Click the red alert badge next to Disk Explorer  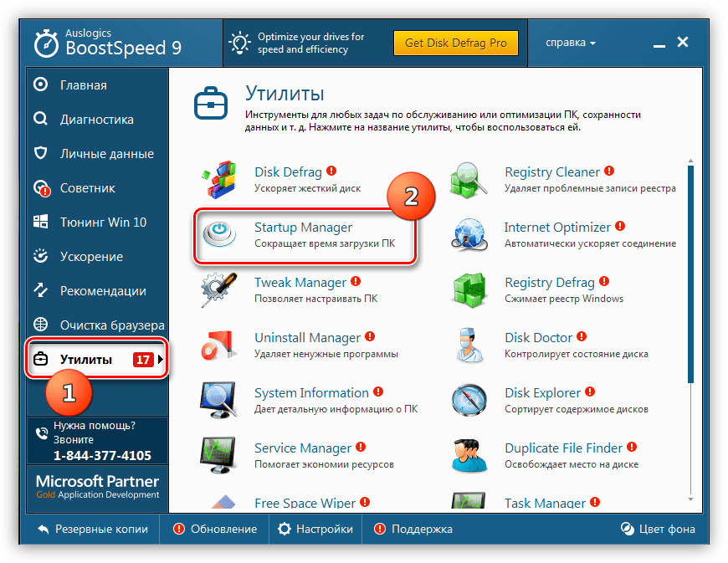590,392
